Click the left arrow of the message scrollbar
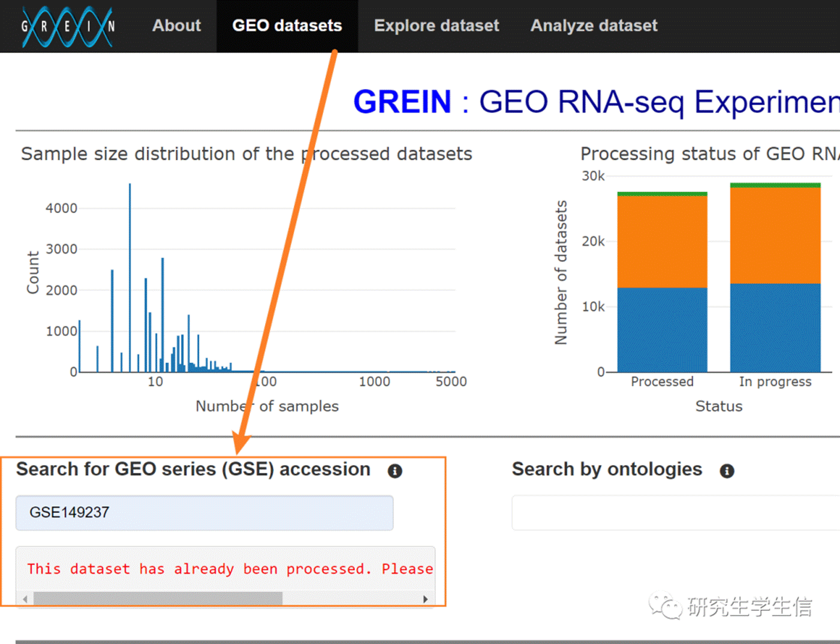The height and width of the screenshot is (644, 840). click(x=25, y=598)
